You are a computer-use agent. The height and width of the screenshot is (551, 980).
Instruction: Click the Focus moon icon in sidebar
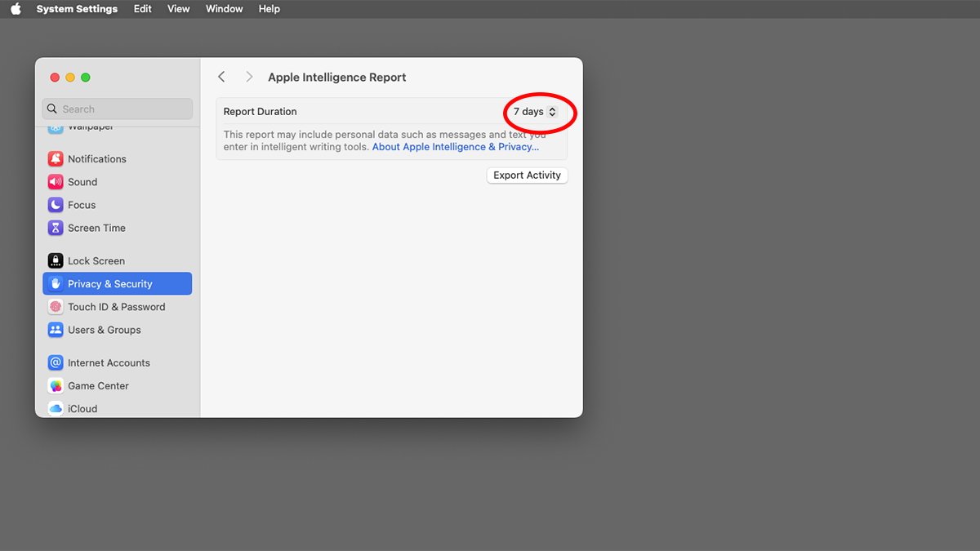(56, 205)
